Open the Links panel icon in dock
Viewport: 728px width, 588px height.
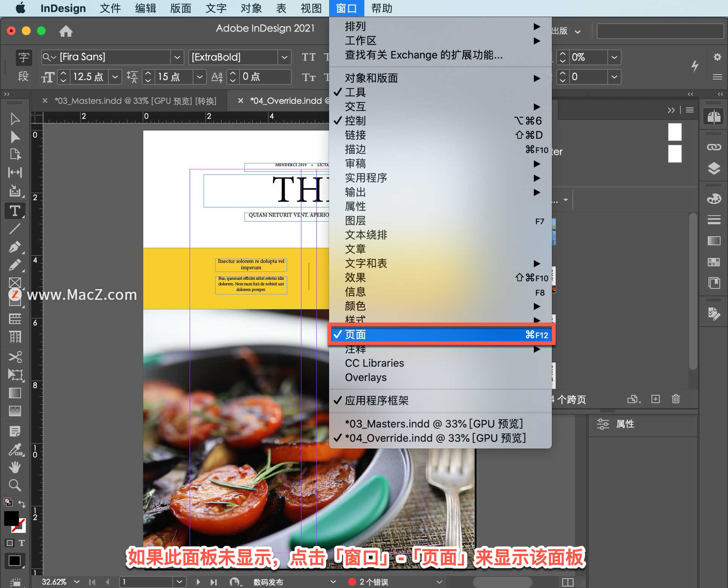click(x=714, y=147)
